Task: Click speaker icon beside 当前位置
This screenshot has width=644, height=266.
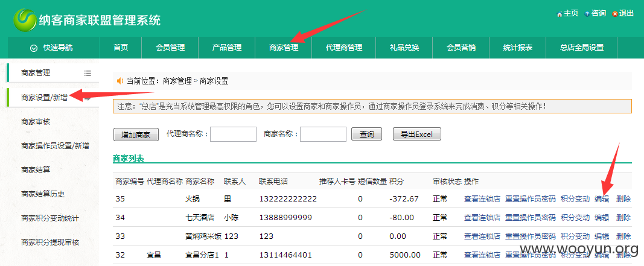Action: point(120,81)
